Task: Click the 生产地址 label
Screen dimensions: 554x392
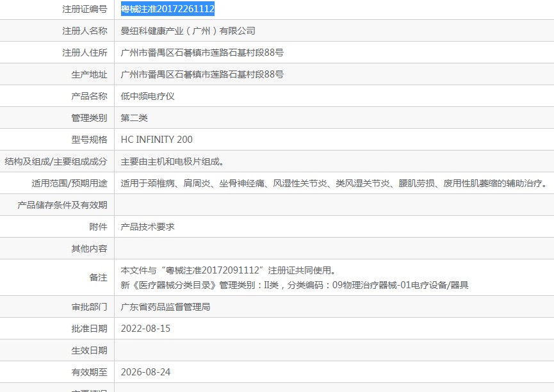Action: (90, 74)
